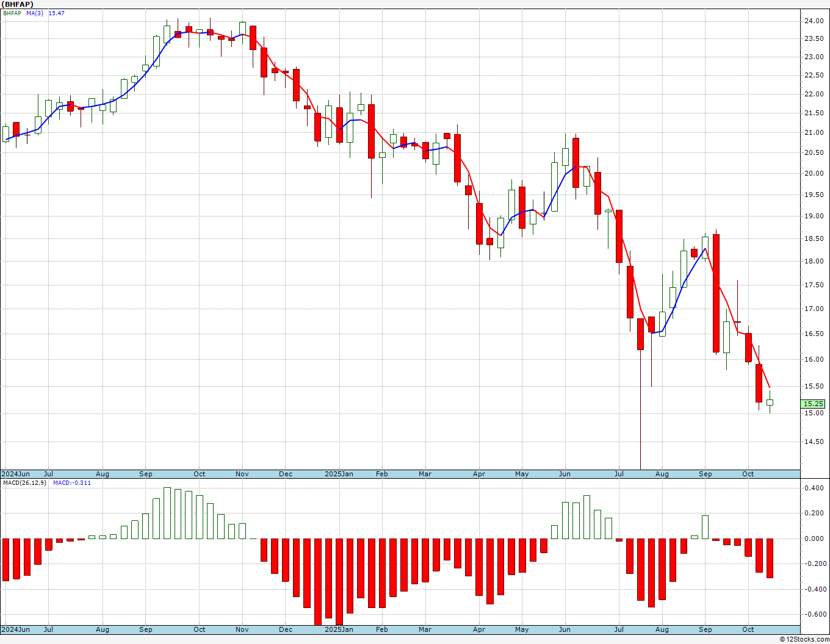Click the last red MACD histogram bar
The width and height of the screenshot is (830, 644).
pos(770,558)
